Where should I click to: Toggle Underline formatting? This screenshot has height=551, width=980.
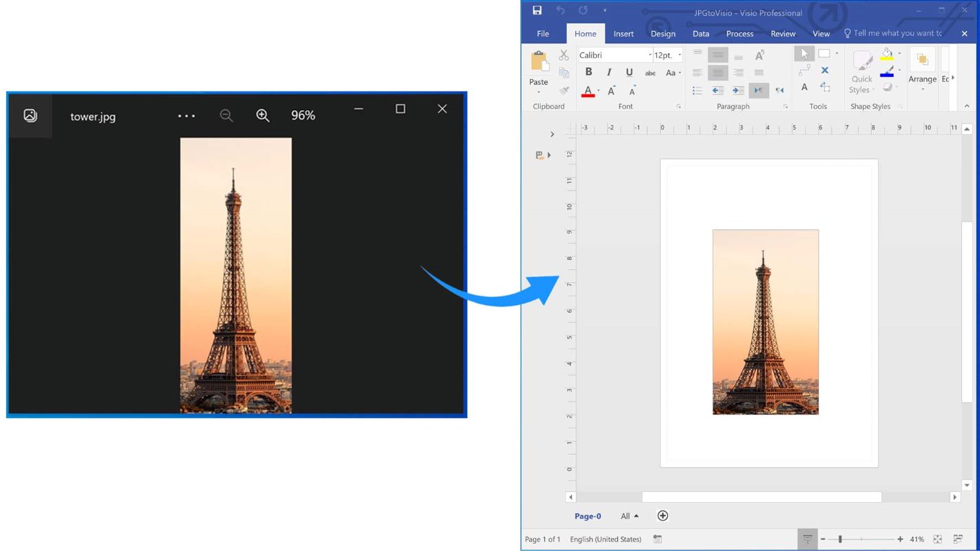tap(629, 72)
